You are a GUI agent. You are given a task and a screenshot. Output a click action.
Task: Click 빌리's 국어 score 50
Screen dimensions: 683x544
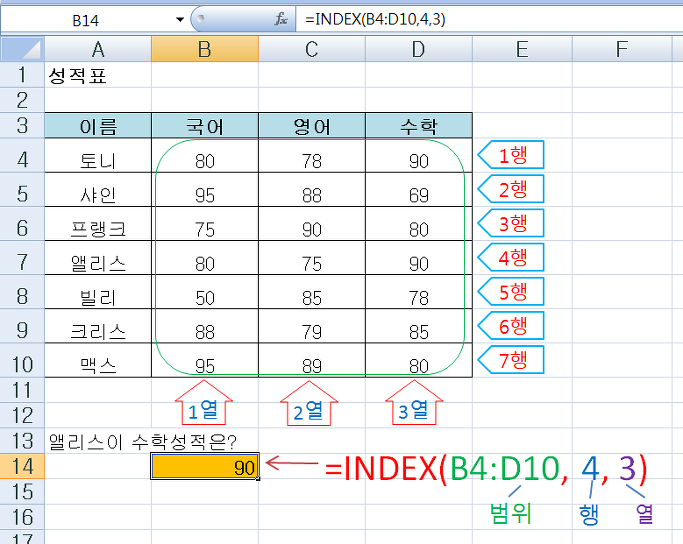[205, 292]
